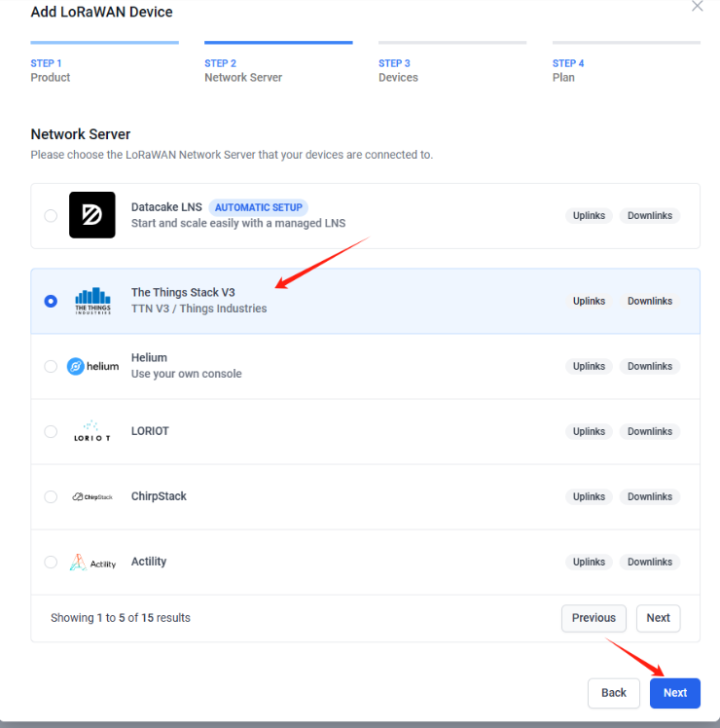Click Uplinks tag on Things Stack row
Viewport: 720px width, 728px height.
tap(589, 301)
